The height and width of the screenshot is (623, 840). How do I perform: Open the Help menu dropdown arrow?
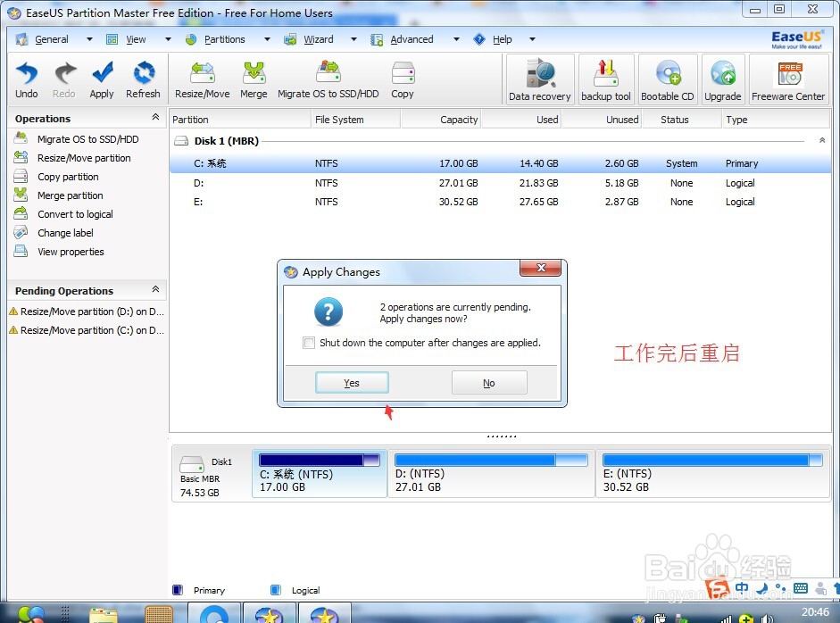[532, 39]
